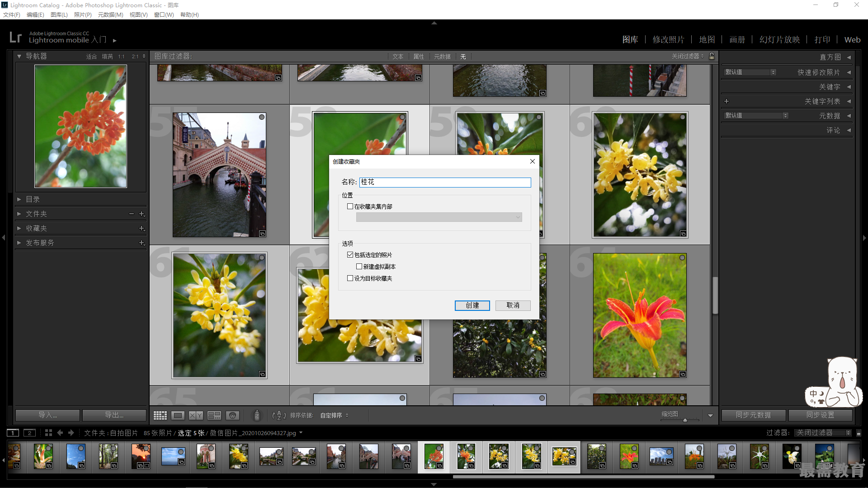Open Compare view (XY)
This screenshot has width=868, height=488.
click(x=196, y=415)
